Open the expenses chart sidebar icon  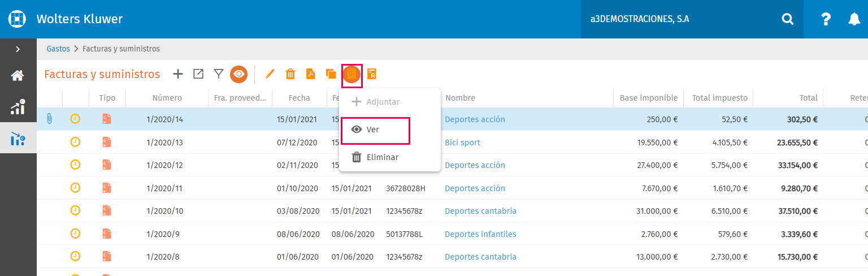coord(18,138)
